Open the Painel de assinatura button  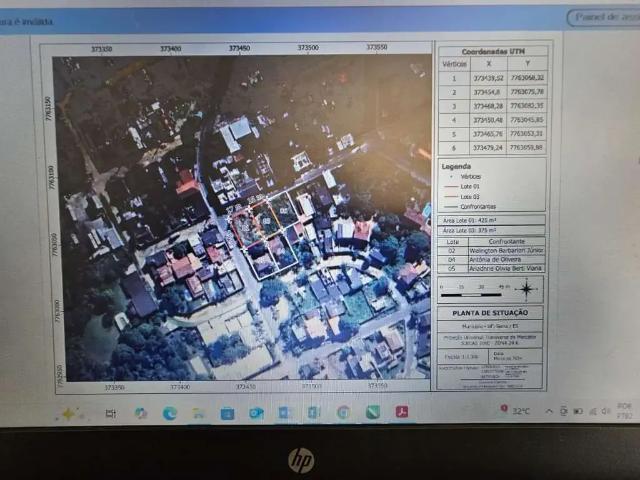602,17
